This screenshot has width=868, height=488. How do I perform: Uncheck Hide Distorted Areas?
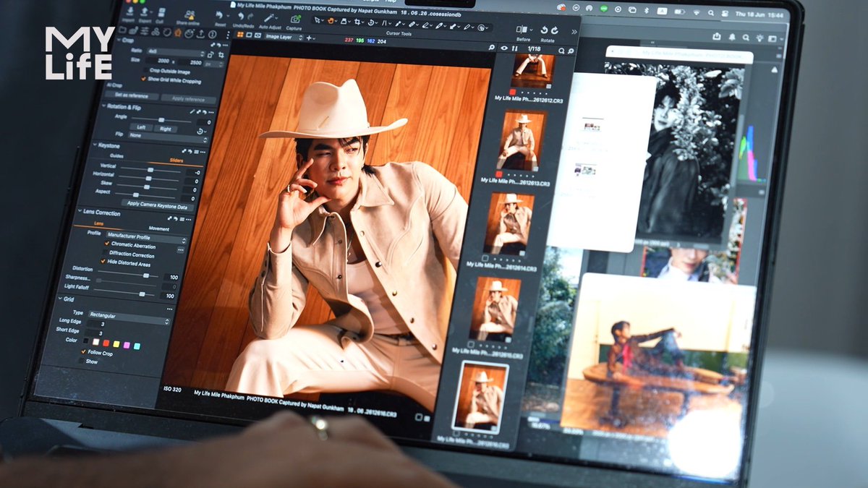[103, 261]
